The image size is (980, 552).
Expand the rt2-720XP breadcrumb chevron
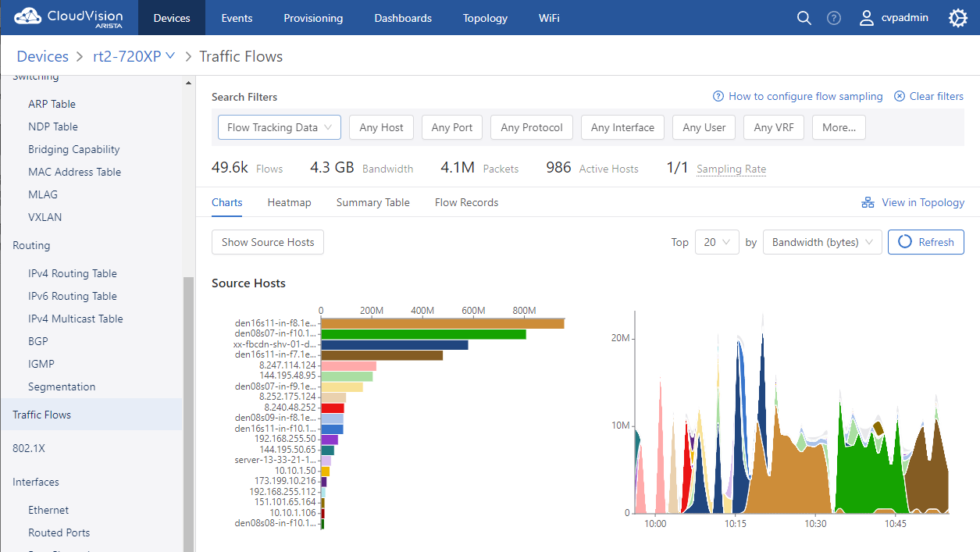pyautogui.click(x=171, y=56)
